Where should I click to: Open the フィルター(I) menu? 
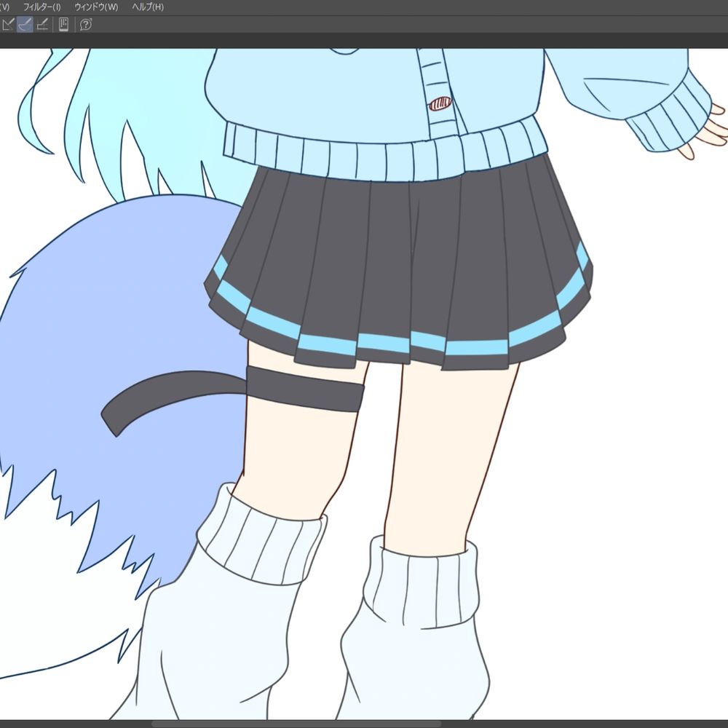(x=41, y=7)
